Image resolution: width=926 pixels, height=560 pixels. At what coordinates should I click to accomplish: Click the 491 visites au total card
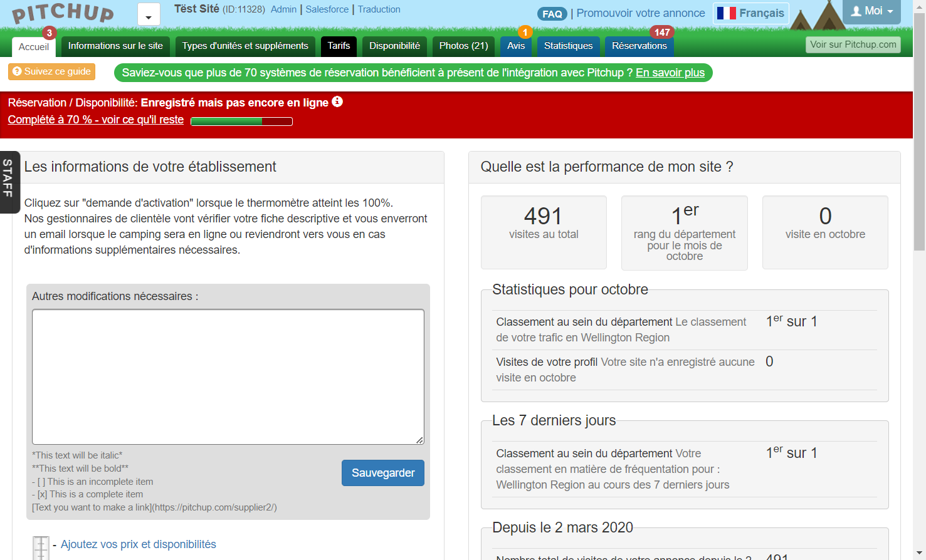[544, 232]
